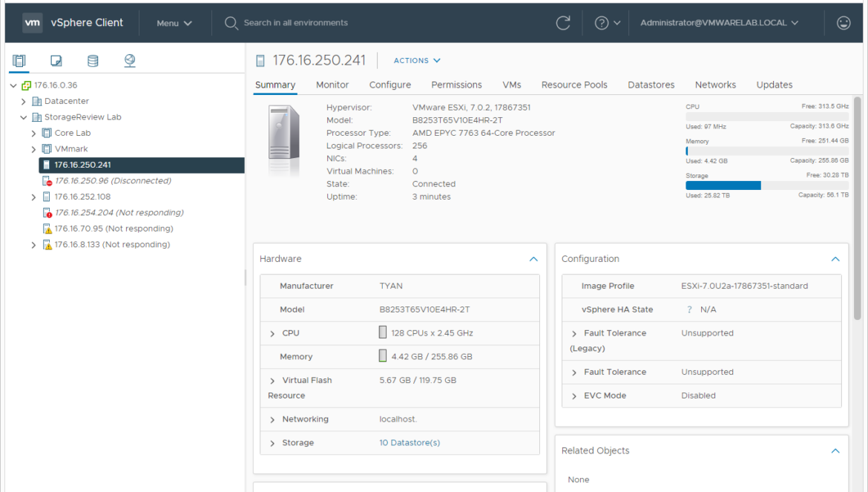Click the CPU chip icon in Hardware
Viewport: 868px width, 492px height.
point(383,332)
